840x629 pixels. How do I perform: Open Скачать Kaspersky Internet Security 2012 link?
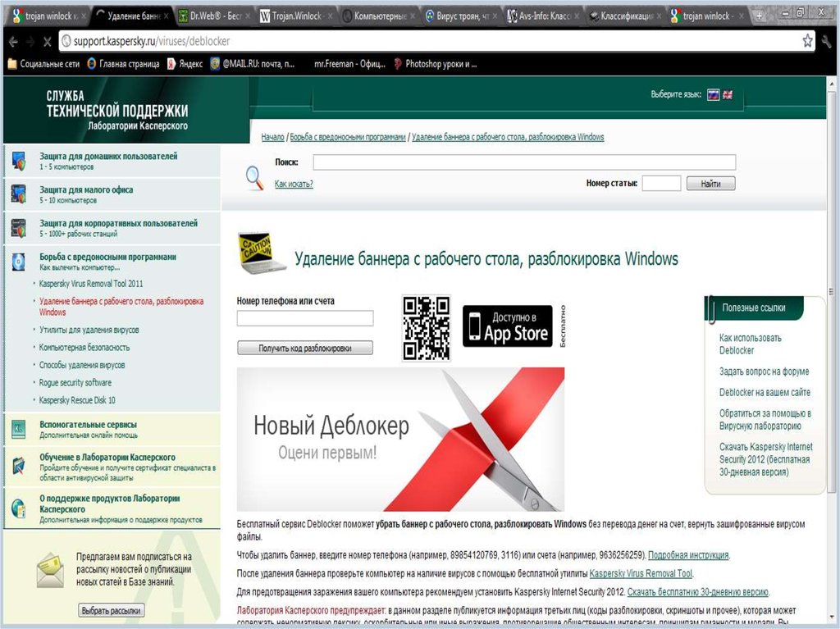(x=765, y=459)
